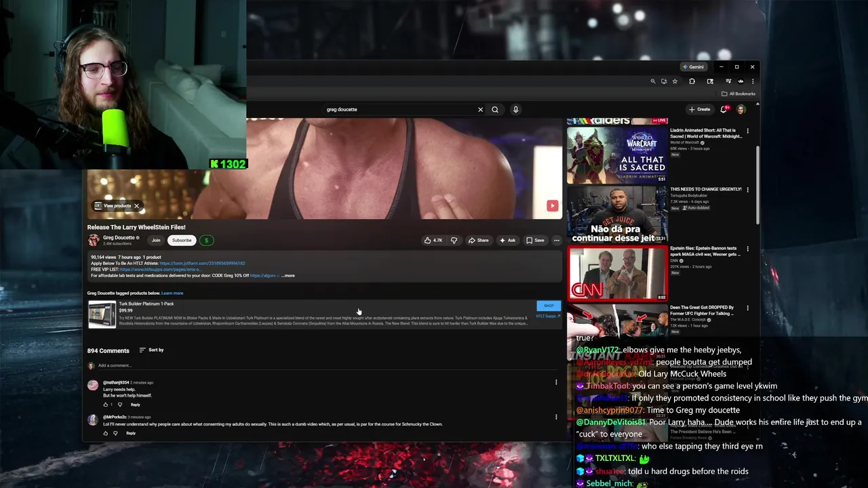This screenshot has width=868, height=488.
Task: Click 'Release The Larry WheelStein Files!' title
Action: [x=136, y=227]
